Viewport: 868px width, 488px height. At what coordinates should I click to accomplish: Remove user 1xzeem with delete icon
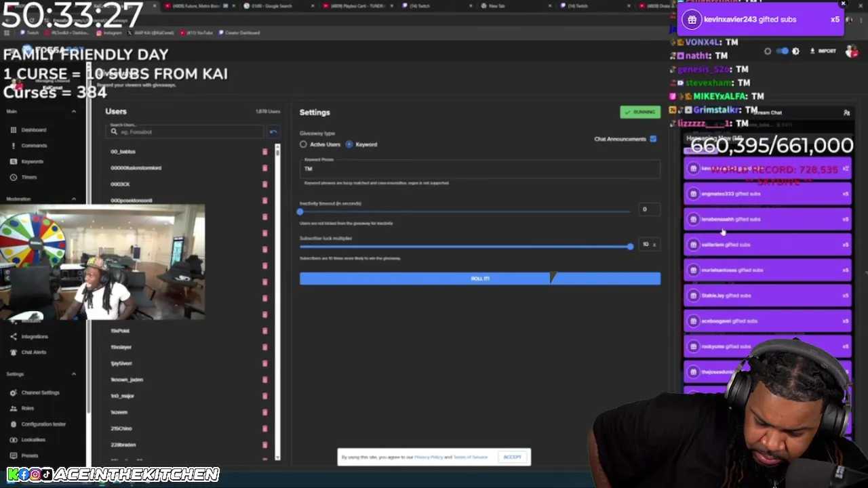(264, 412)
